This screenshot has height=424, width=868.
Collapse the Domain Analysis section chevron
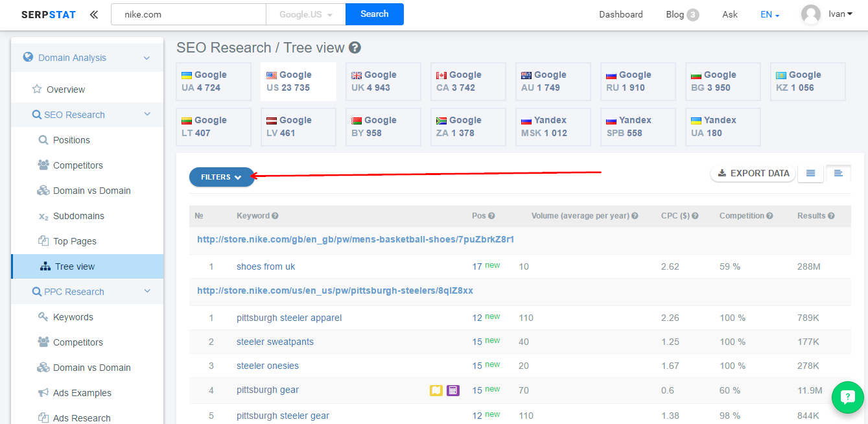tap(147, 58)
